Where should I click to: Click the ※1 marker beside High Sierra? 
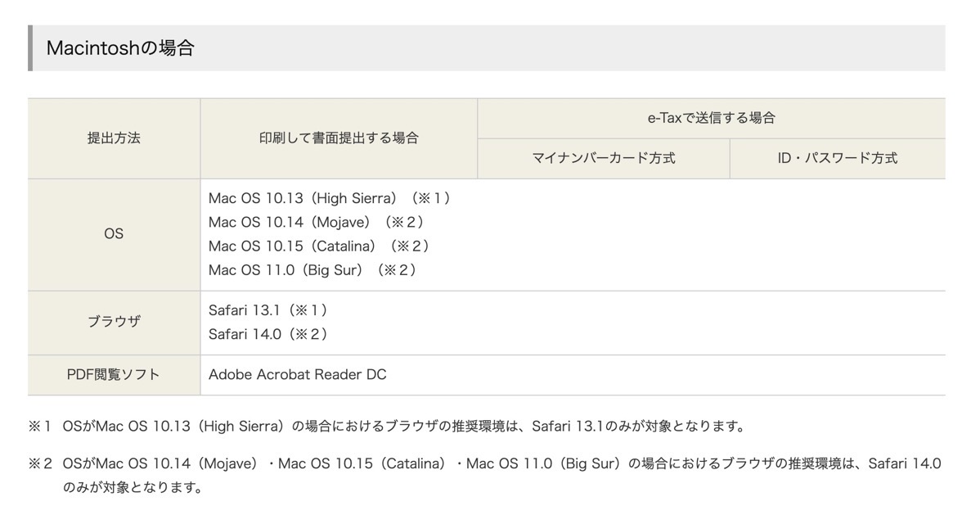coord(428,198)
